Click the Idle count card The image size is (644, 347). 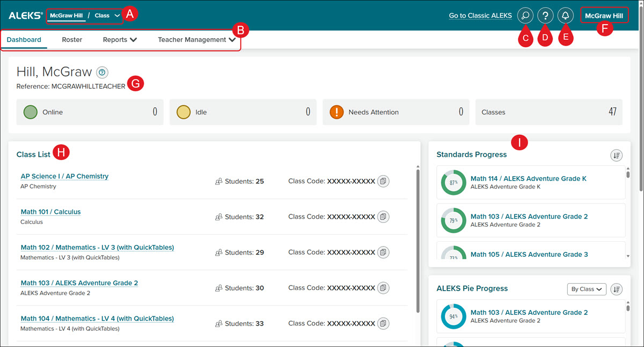(x=243, y=112)
